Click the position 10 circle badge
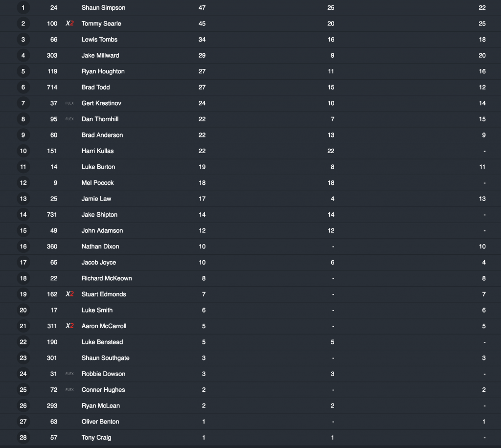 click(23, 151)
